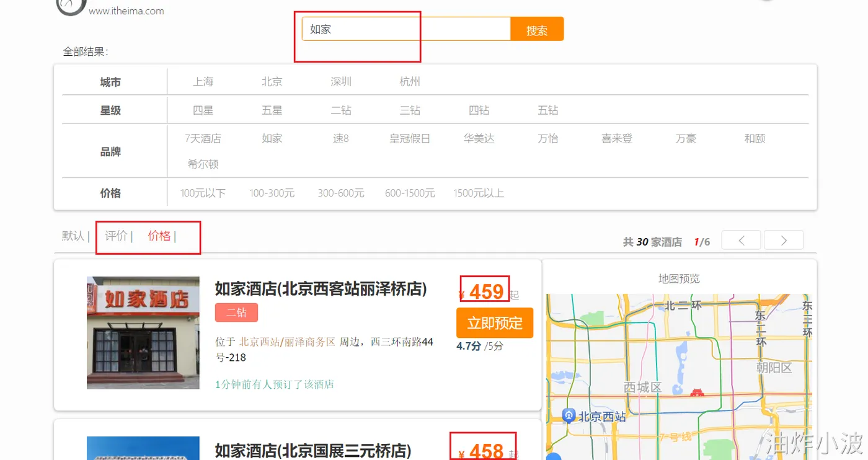Choose brand 希尔顿
This screenshot has width=868, height=460.
(x=203, y=165)
